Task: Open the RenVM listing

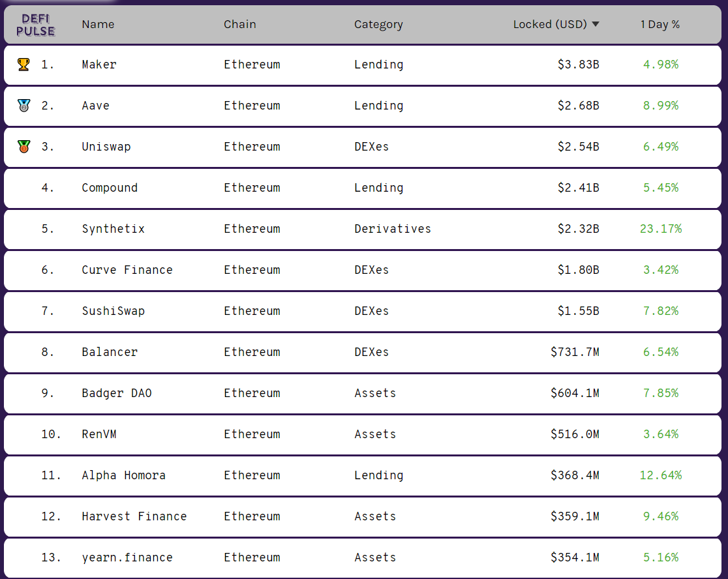Action: (99, 434)
